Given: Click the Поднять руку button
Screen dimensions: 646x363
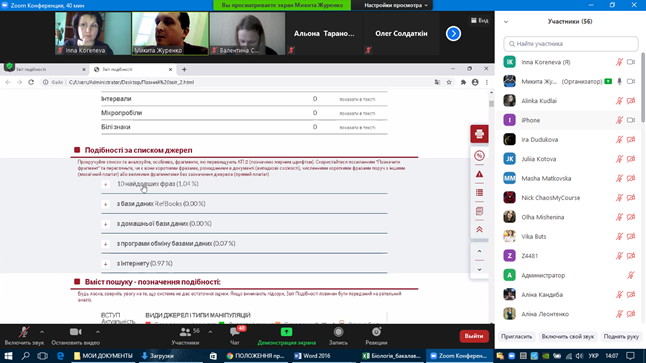Looking at the screenshot, I should click(621, 337).
